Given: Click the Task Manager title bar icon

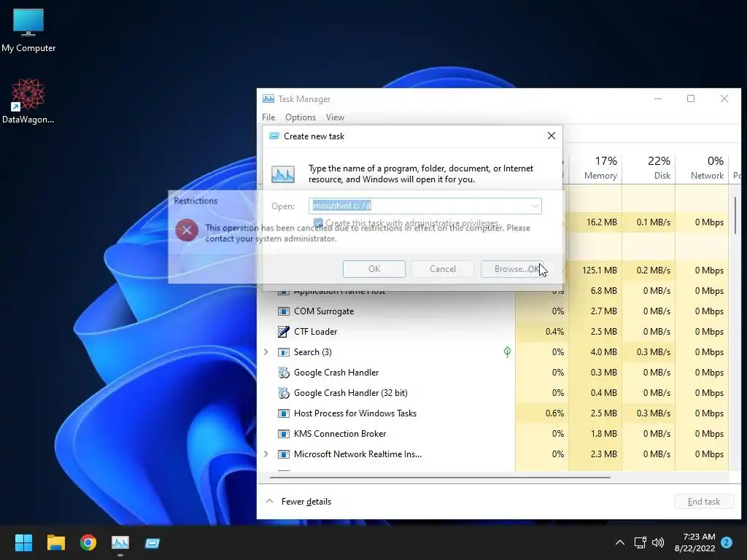Looking at the screenshot, I should tap(268, 98).
